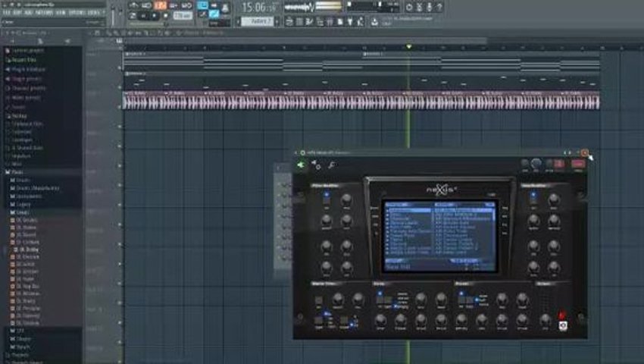Expand the Packs folder in the browser
This screenshot has height=364, width=644.
point(17,172)
